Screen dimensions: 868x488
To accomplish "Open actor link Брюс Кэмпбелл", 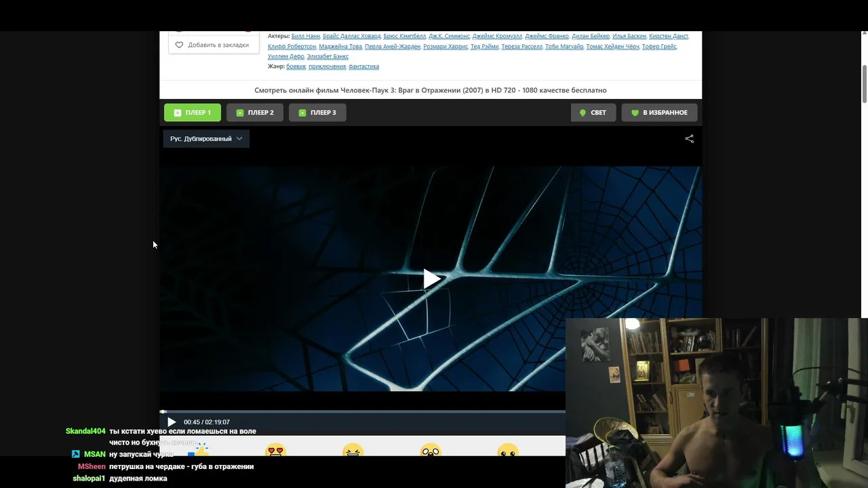I will pos(405,36).
